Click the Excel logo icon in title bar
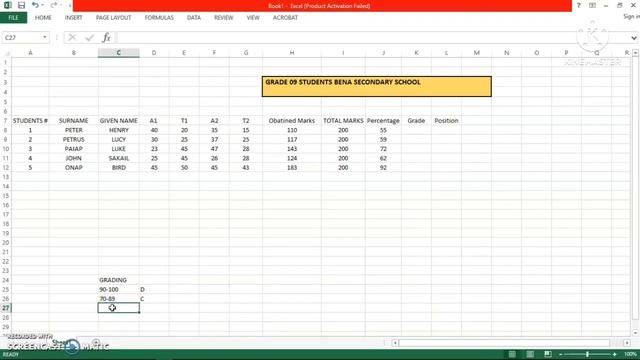The width and height of the screenshot is (640, 360). (x=7, y=5)
